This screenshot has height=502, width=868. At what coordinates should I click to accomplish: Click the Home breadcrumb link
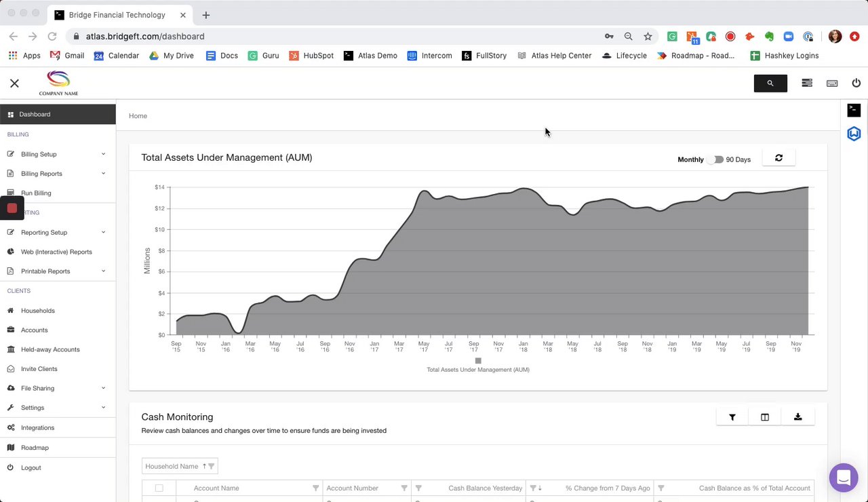click(138, 116)
